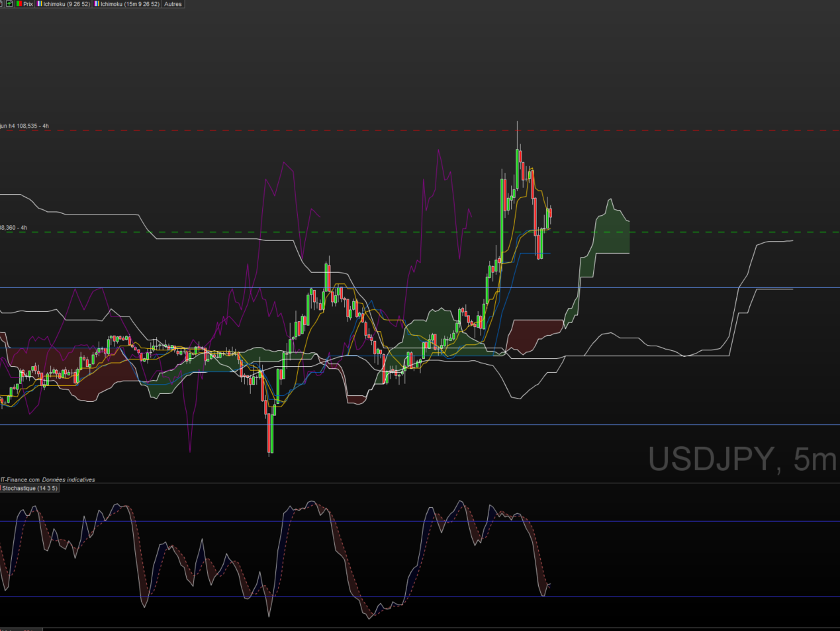Click the red-green Prix color icon

pos(19,3)
